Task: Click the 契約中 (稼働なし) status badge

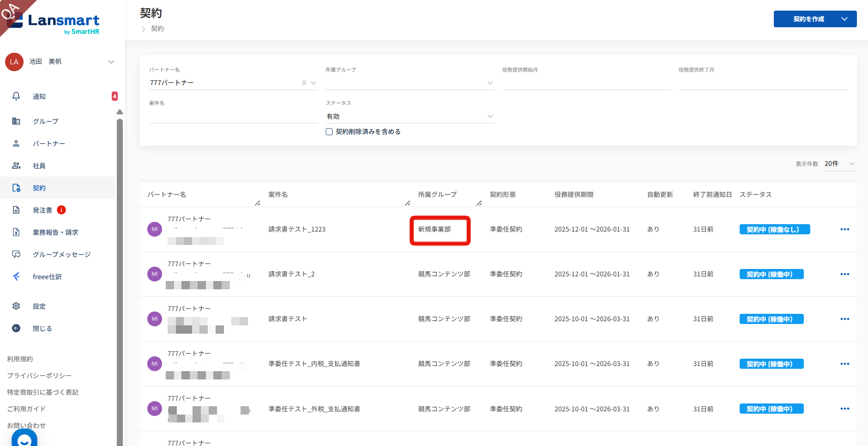Action: 775,229
